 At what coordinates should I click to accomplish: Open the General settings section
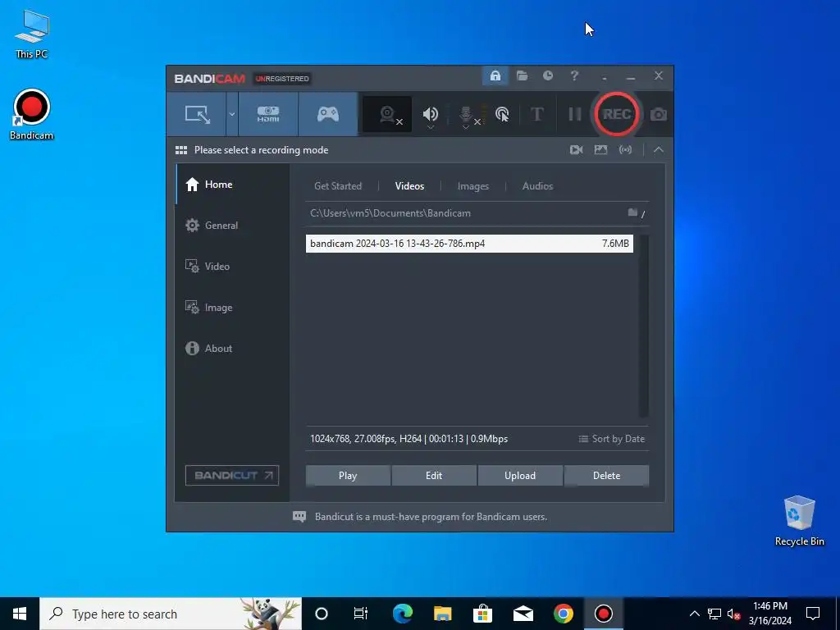pyautogui.click(x=232, y=226)
